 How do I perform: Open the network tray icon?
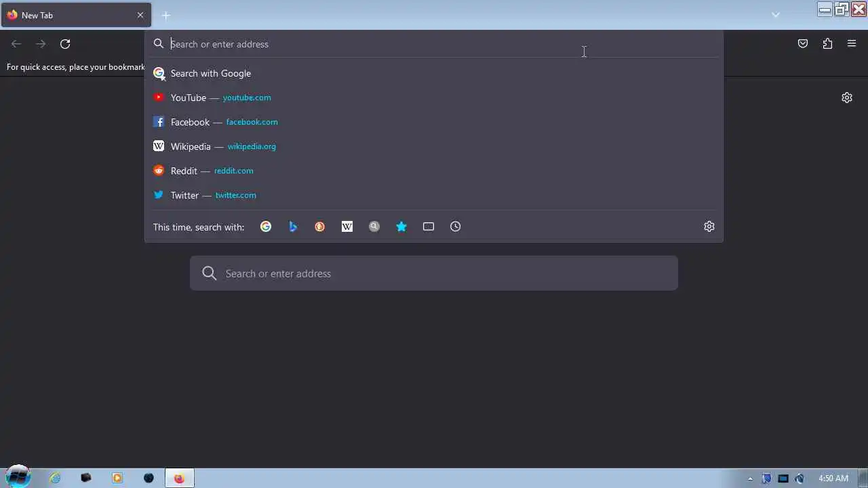pyautogui.click(x=783, y=479)
